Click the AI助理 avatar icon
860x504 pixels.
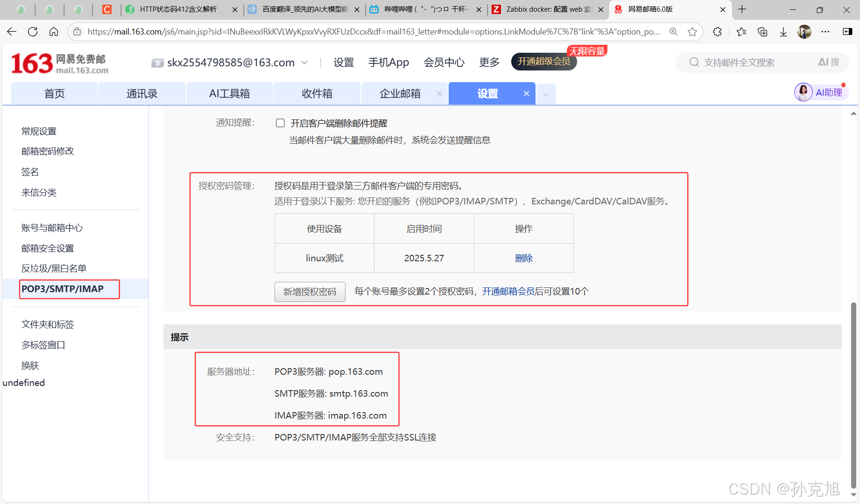(804, 92)
